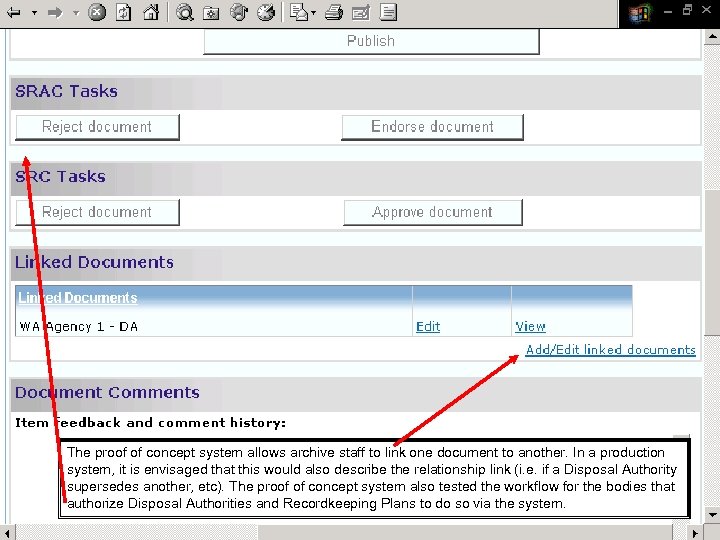Open the Search magnifier toolbar icon
The height and width of the screenshot is (540, 720).
(185, 12)
